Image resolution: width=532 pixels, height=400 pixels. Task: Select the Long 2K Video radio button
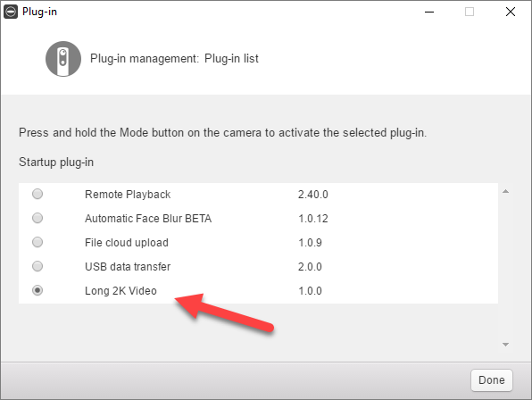(37, 290)
